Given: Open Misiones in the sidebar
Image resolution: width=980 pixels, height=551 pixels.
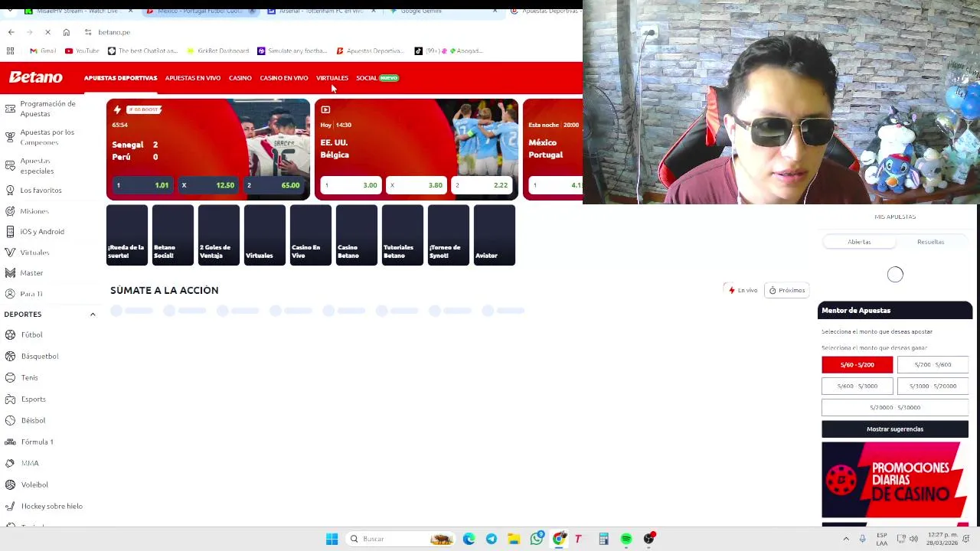Looking at the screenshot, I should click(x=34, y=210).
